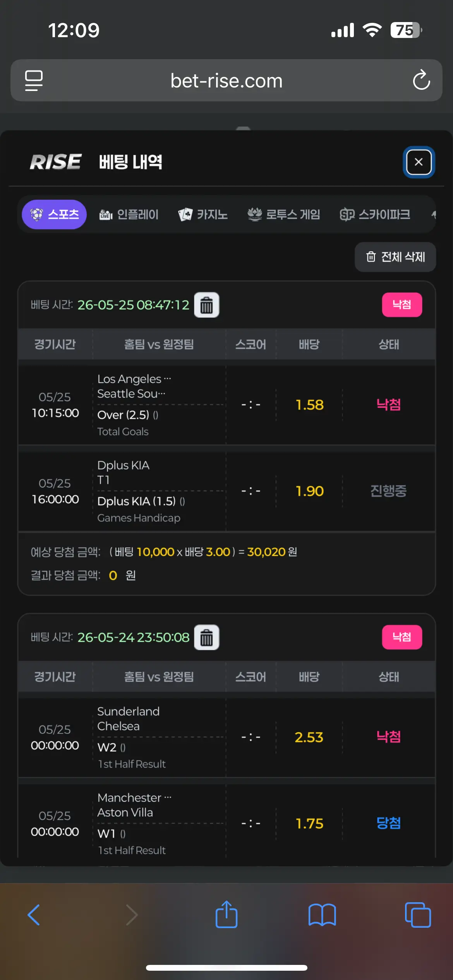Tap the bet-rise.com address field
The height and width of the screenshot is (980, 453).
226,81
